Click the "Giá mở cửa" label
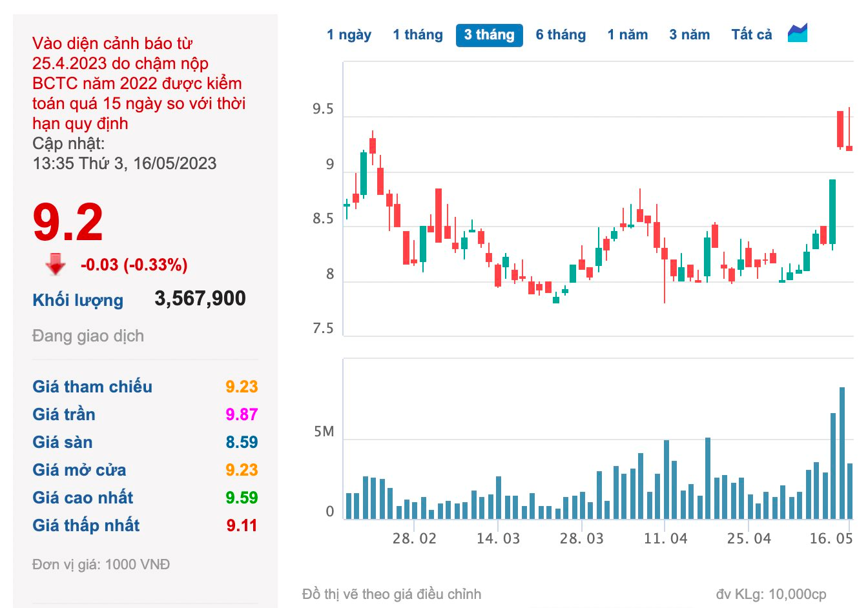The width and height of the screenshot is (868, 608). point(79,470)
